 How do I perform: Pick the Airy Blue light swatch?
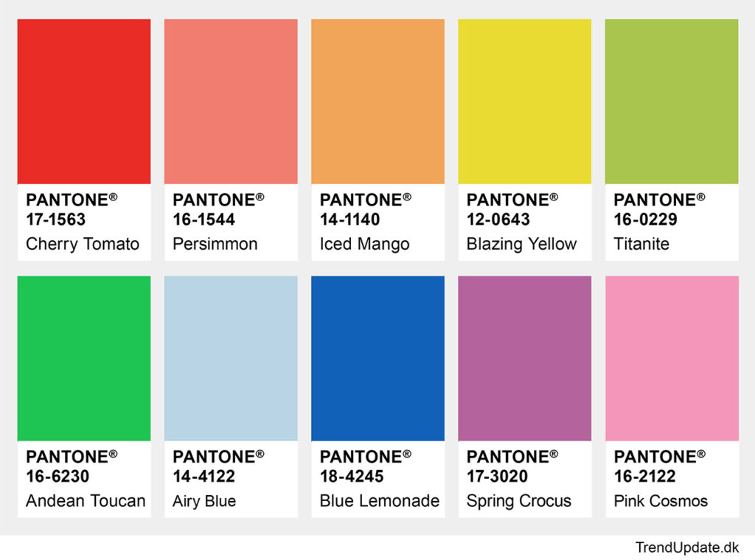tap(231, 358)
